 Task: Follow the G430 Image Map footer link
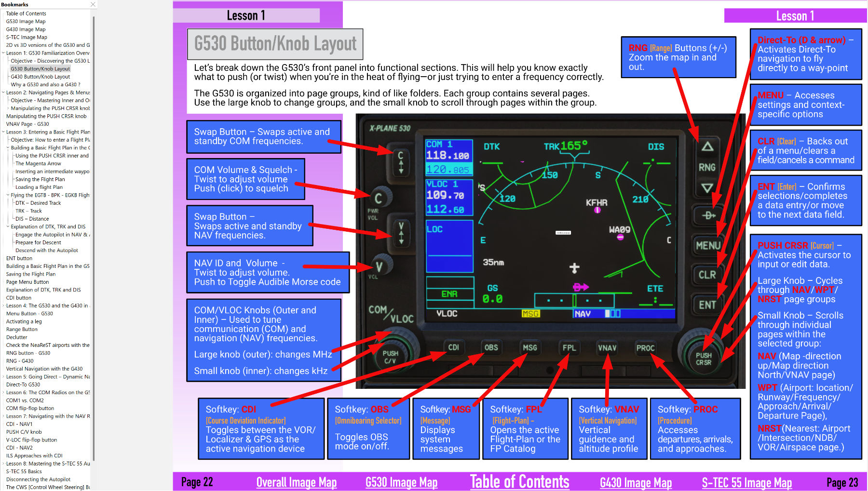[636, 482]
